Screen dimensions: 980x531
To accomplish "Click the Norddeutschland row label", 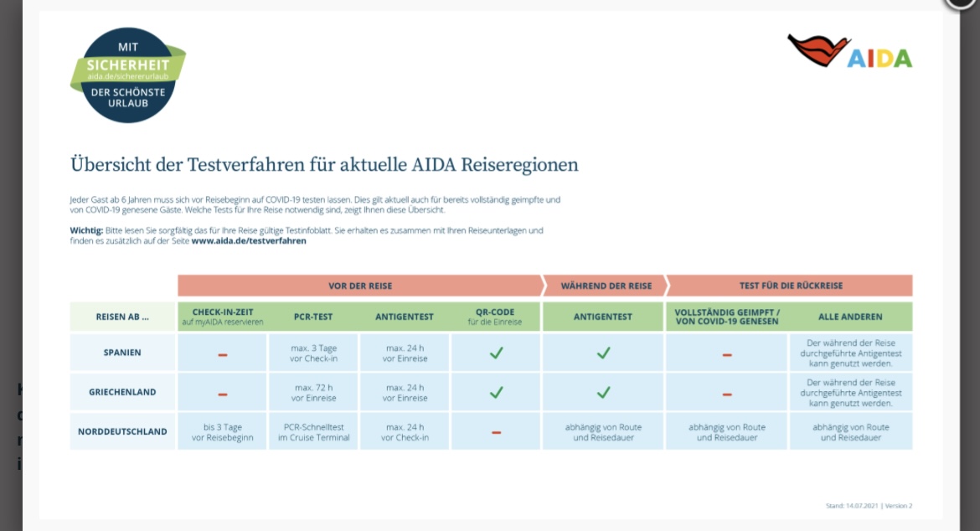I will click(122, 432).
